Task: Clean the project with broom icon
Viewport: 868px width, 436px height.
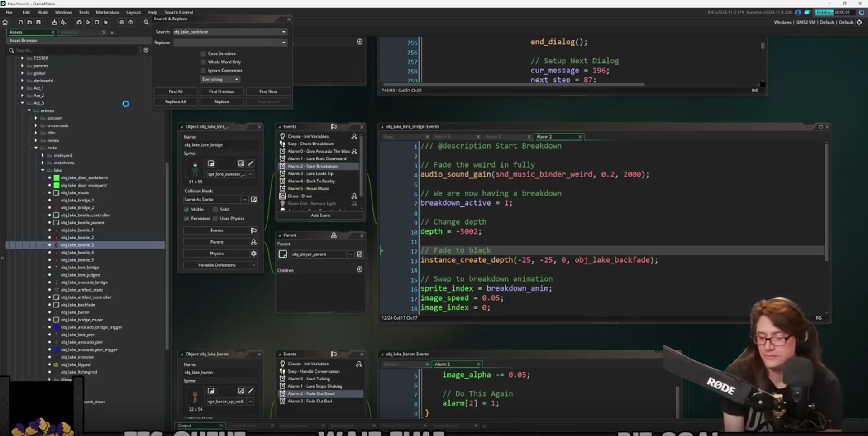Action: 106,22
